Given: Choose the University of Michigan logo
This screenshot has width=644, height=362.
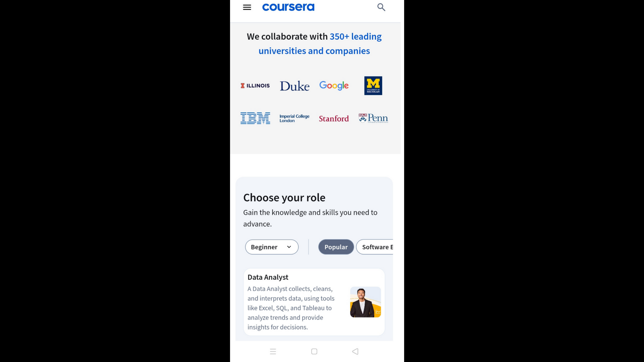Looking at the screenshot, I should [x=373, y=86].
